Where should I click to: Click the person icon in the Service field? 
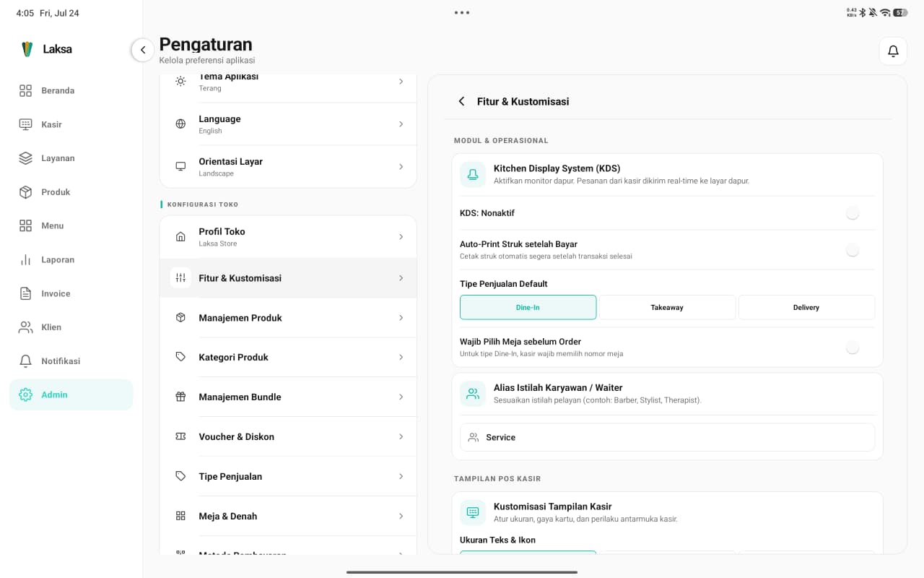474,437
